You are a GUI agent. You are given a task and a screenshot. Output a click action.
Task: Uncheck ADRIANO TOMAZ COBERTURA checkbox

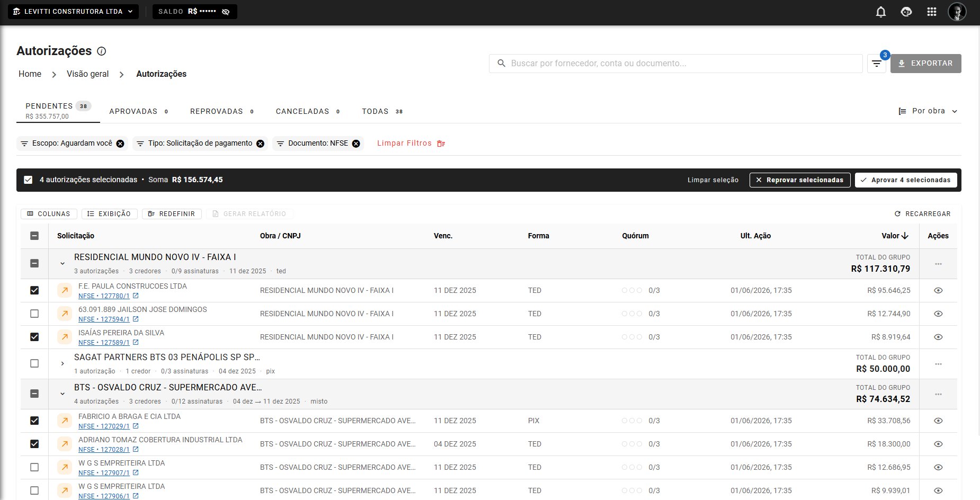[x=34, y=444]
